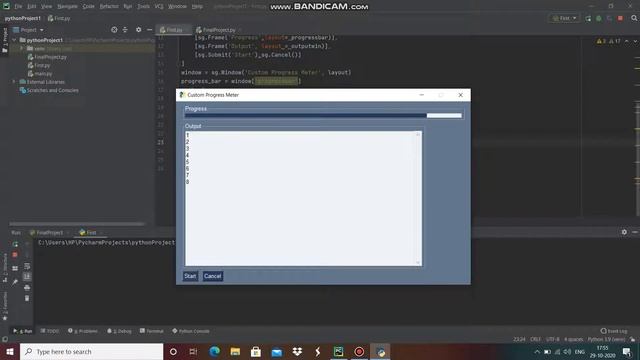The image size is (640, 360).
Task: Click the Windows Start button
Action: click(x=10, y=352)
